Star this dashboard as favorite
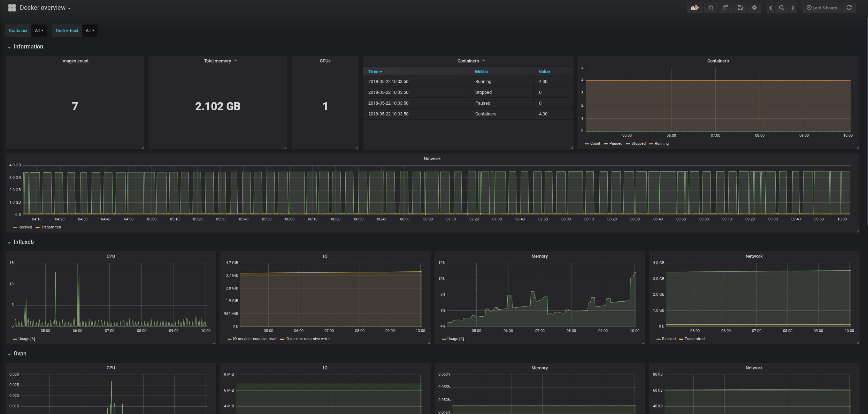The image size is (868, 414). click(711, 8)
